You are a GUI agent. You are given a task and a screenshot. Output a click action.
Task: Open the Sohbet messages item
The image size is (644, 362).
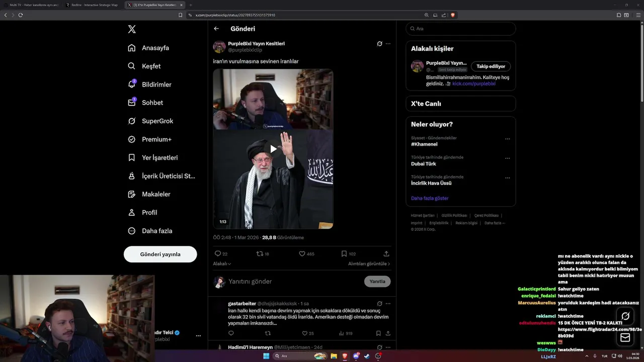pos(145,103)
